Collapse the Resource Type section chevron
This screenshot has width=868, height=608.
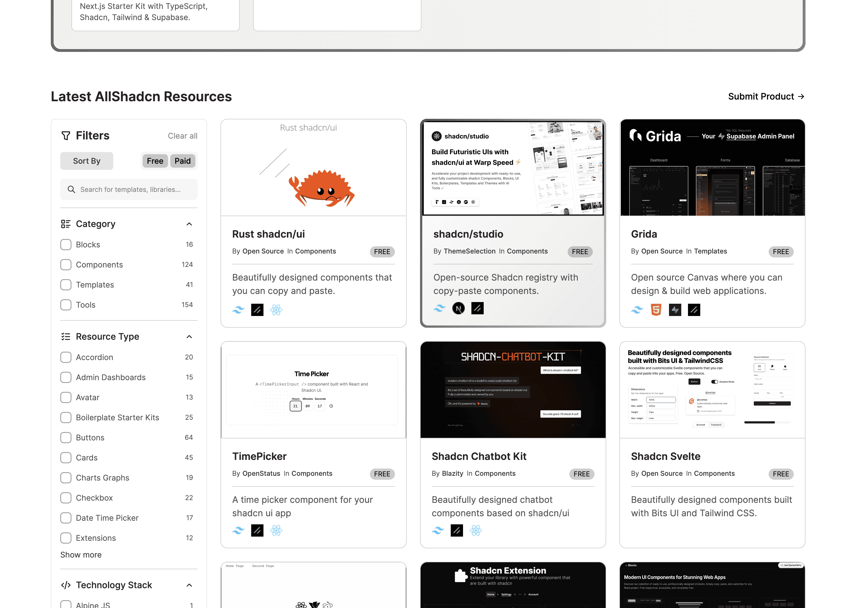[x=189, y=337]
